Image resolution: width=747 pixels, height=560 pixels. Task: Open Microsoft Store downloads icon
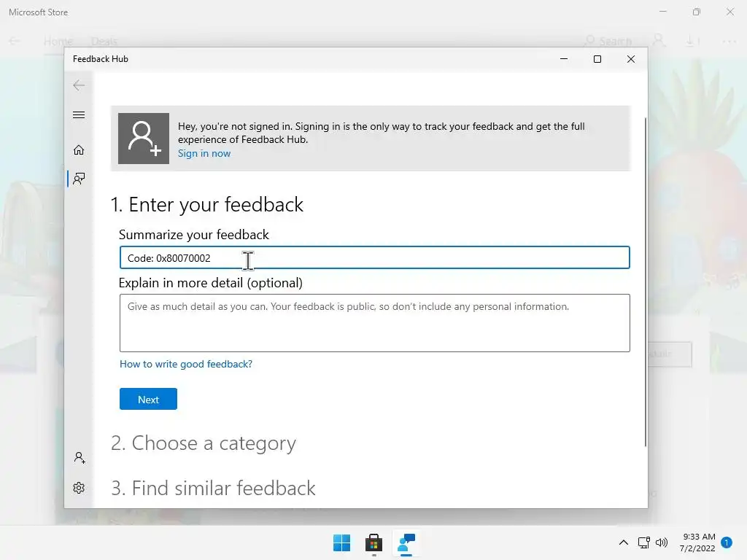pos(692,41)
